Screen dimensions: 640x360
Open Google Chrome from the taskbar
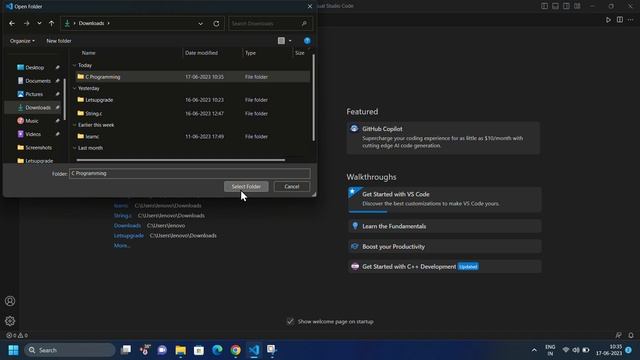pos(236,350)
